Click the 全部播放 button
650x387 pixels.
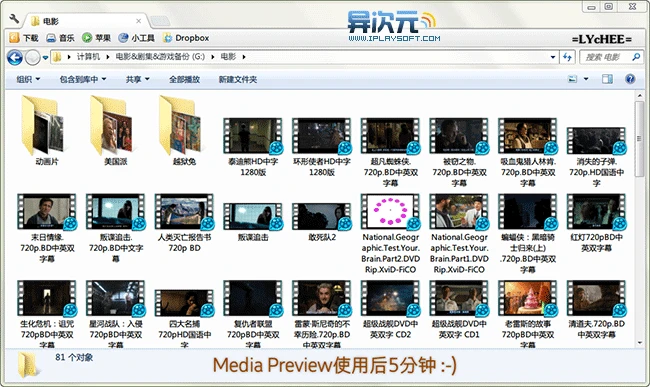point(184,79)
